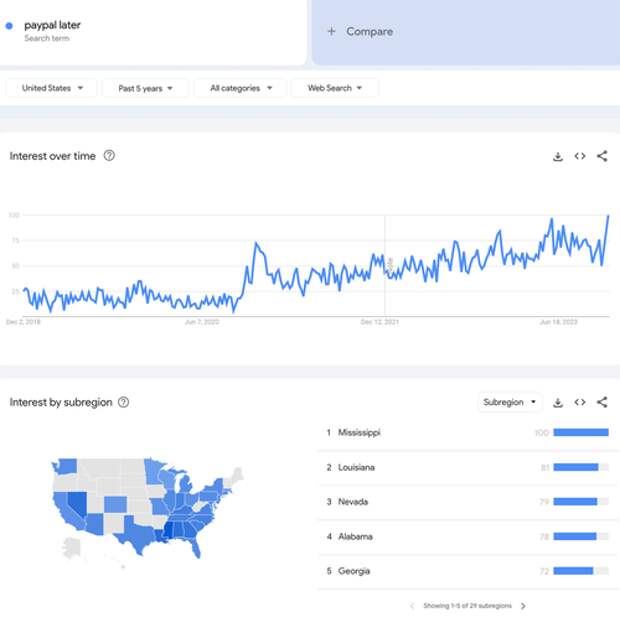Open help for Interest by subregion

pyautogui.click(x=123, y=402)
